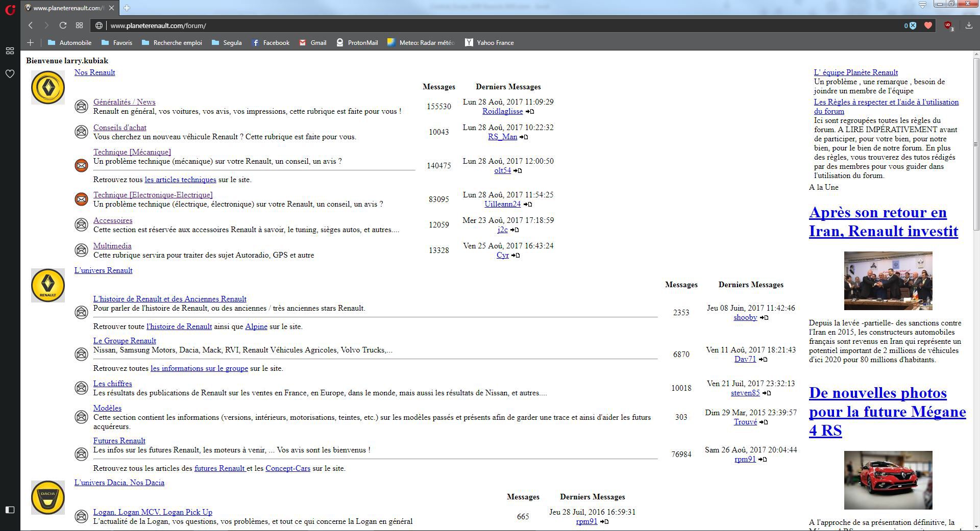Open the Facebook bookmark

(271, 43)
